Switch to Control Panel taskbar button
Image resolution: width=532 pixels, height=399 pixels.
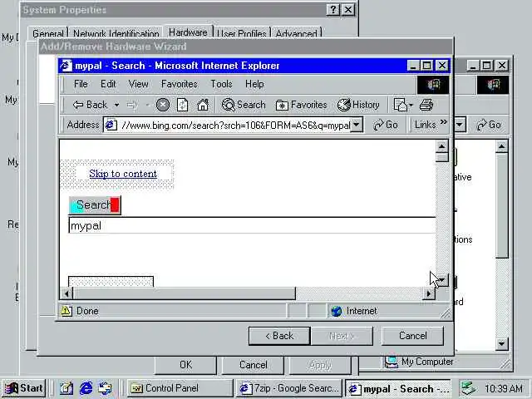(x=180, y=388)
